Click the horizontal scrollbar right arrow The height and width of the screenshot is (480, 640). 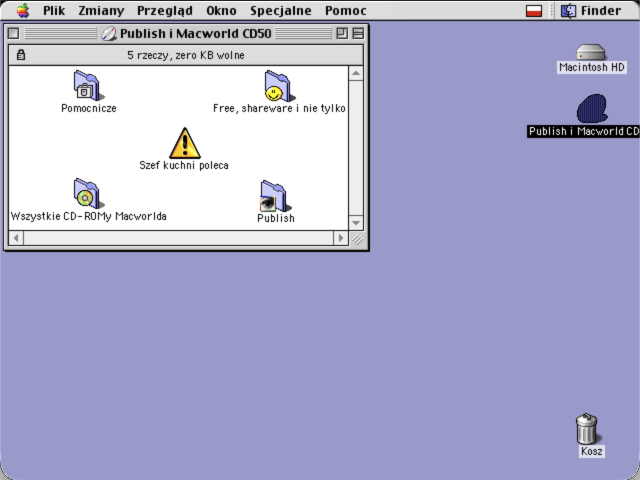coord(341,238)
